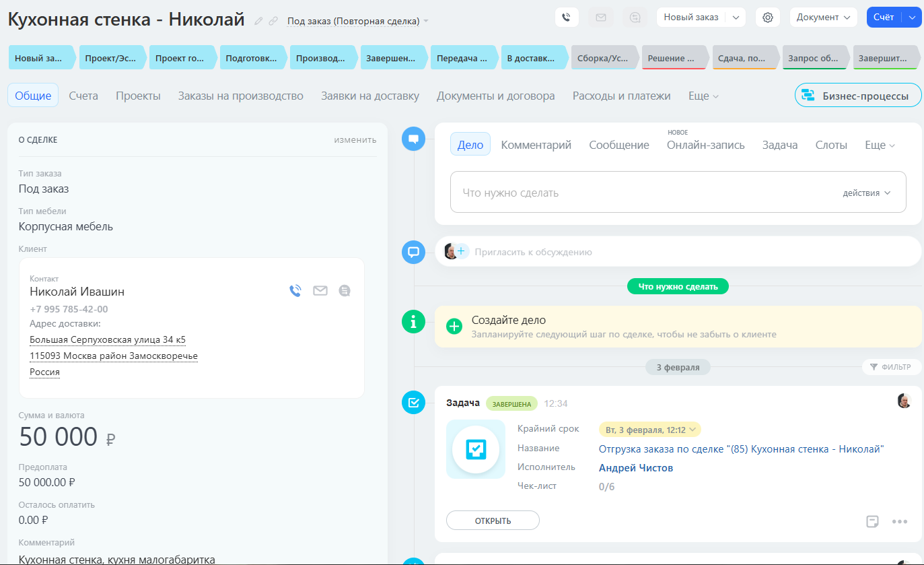Image resolution: width=924 pixels, height=565 pixels.
Task: Send email via contact card envelope icon
Action: pyautogui.click(x=320, y=291)
